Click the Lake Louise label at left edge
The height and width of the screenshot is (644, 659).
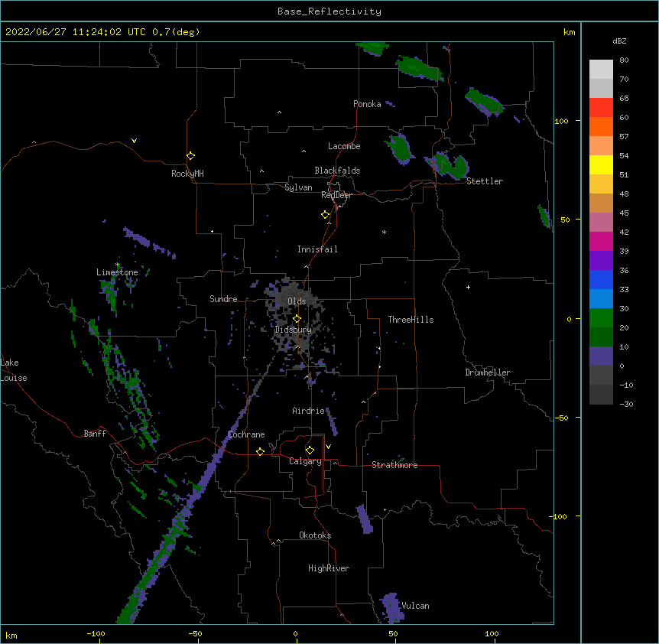pos(14,370)
